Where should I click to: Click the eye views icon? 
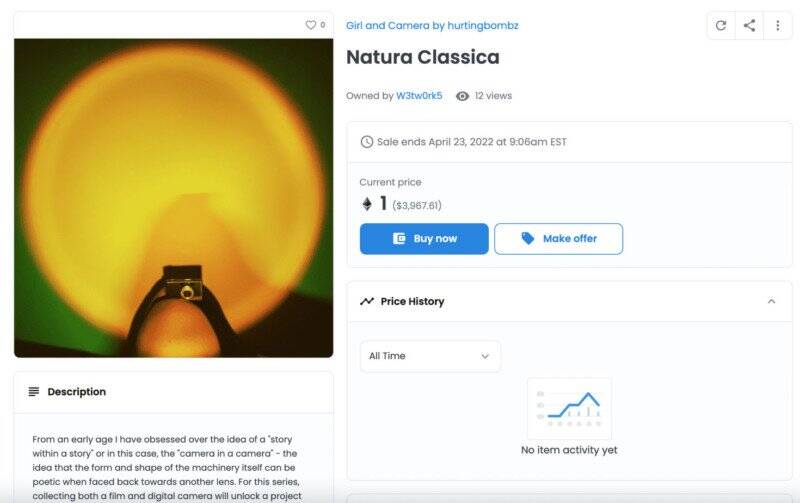pos(462,96)
